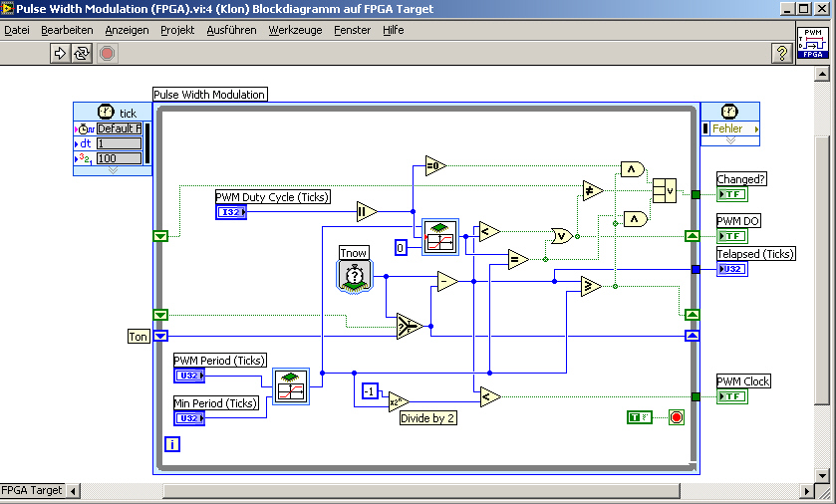Click the Pulse Width Modulation loop label
The width and height of the screenshot is (836, 504).
pos(209,95)
